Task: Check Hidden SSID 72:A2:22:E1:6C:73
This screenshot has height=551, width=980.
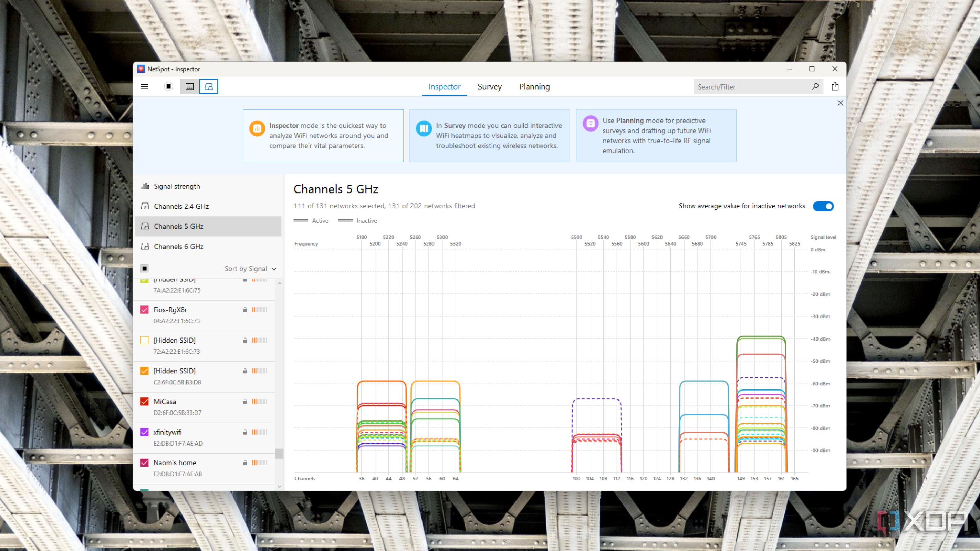Action: coord(145,340)
